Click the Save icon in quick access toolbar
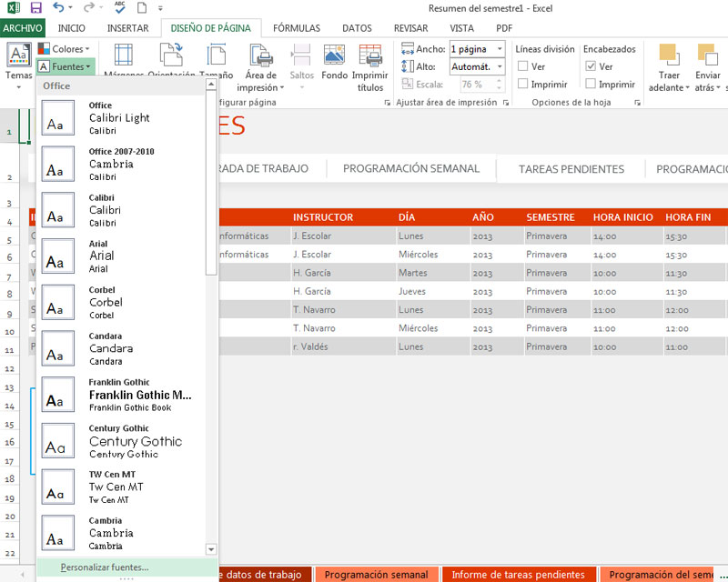This screenshot has height=582, width=728. pyautogui.click(x=35, y=8)
